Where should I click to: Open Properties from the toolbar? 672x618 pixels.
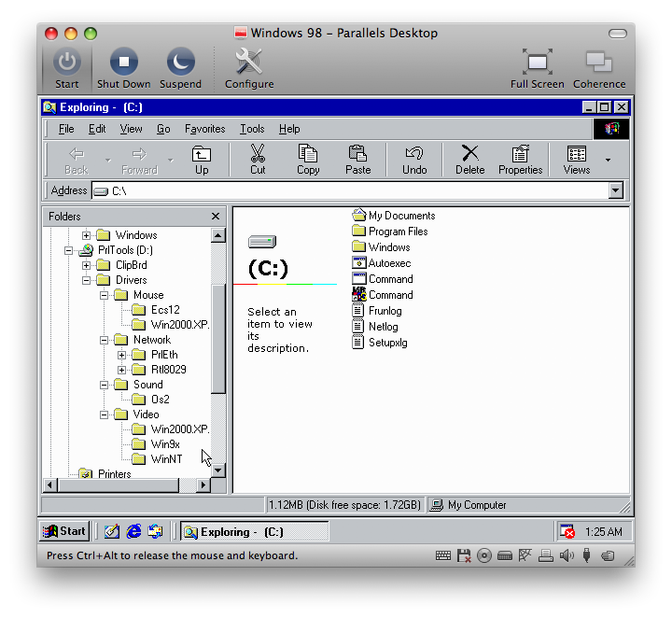(520, 160)
